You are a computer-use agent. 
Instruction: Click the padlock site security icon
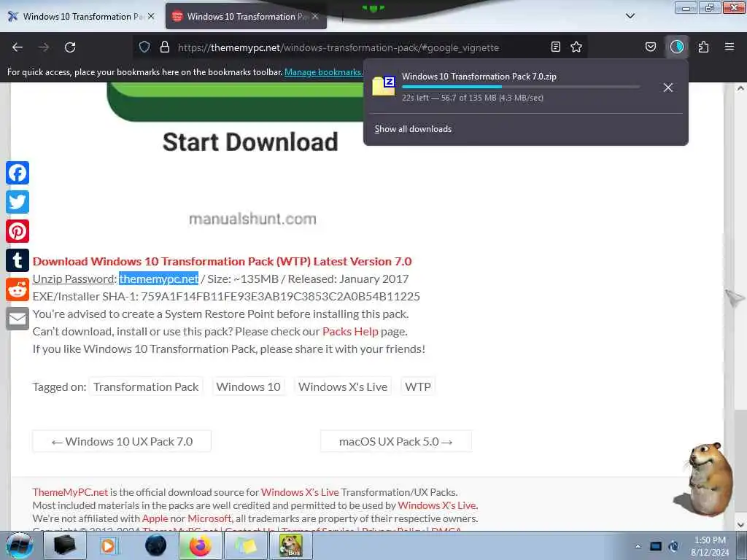point(165,47)
